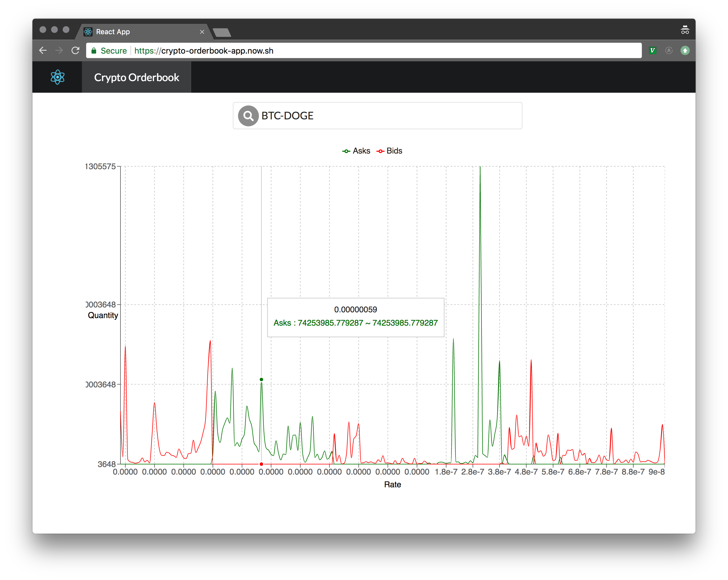The width and height of the screenshot is (728, 580).
Task: Reload the page with refresh icon
Action: click(x=75, y=51)
